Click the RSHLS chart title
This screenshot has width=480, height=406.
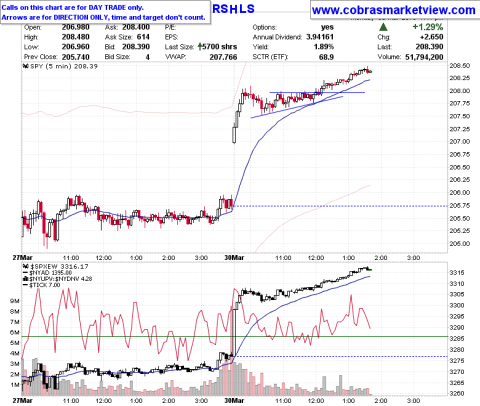click(233, 9)
